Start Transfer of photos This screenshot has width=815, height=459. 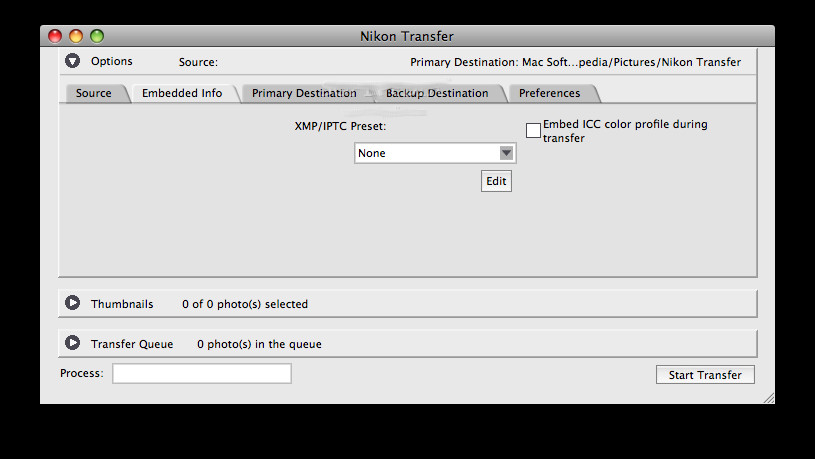pyautogui.click(x=705, y=375)
